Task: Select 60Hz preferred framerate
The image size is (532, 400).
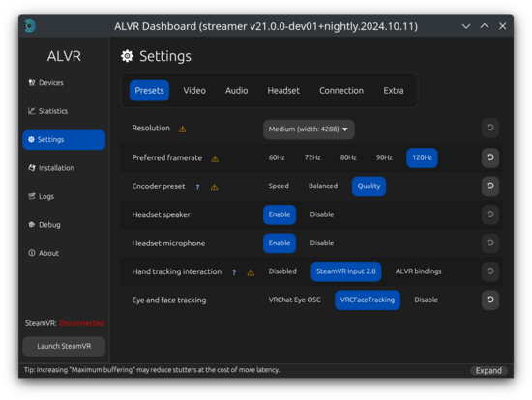Action: 277,157
